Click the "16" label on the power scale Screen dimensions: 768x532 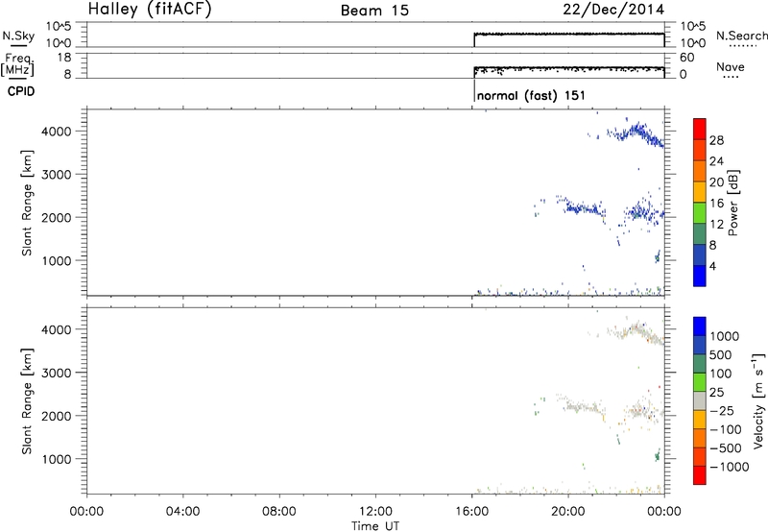716,204
